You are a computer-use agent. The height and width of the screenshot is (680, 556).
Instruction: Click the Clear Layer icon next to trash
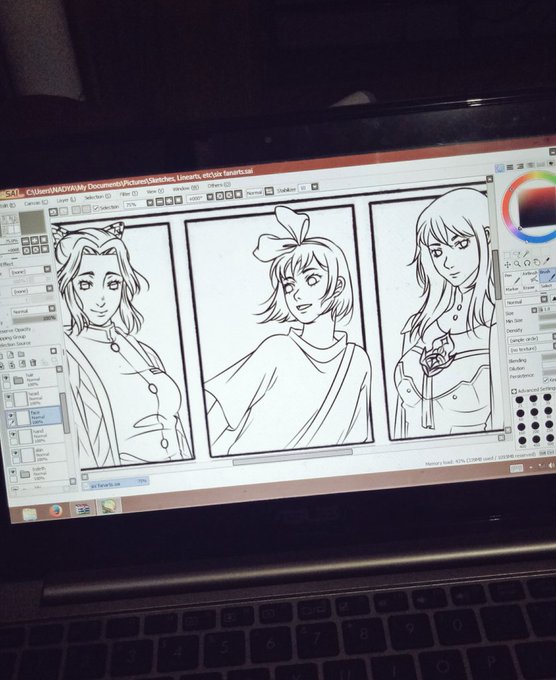click(23, 364)
